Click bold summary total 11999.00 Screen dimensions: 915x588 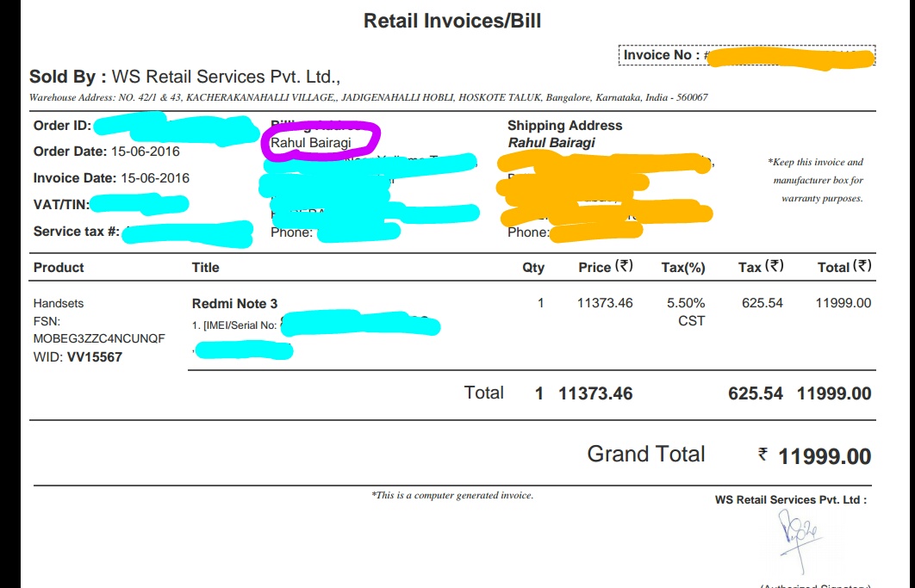834,393
